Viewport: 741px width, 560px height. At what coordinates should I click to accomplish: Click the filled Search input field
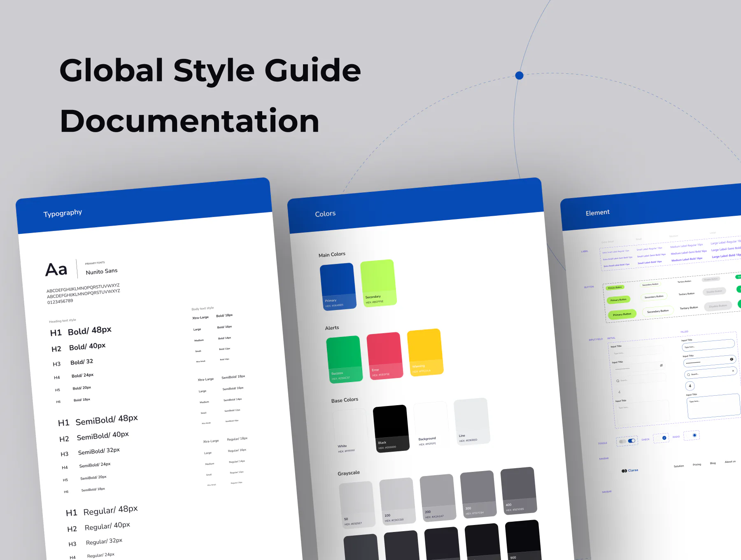point(711,373)
